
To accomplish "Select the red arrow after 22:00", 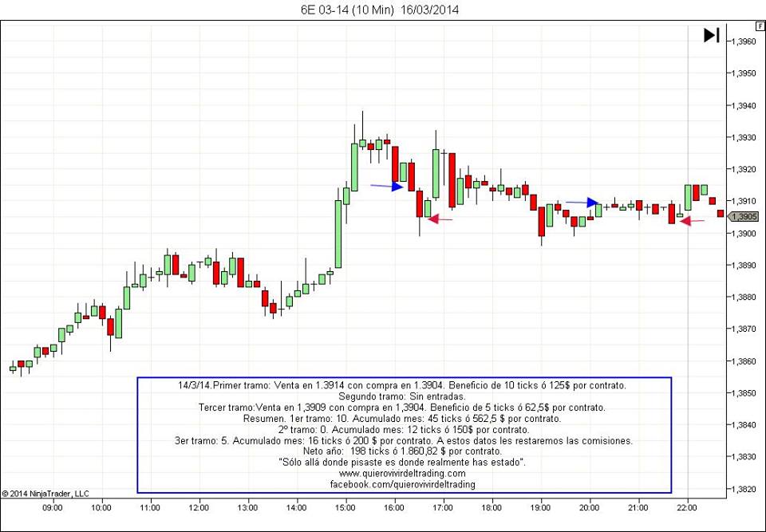I will [692, 221].
